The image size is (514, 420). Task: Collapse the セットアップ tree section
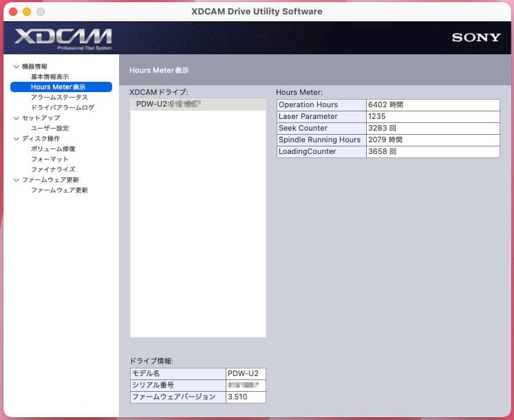click(16, 118)
